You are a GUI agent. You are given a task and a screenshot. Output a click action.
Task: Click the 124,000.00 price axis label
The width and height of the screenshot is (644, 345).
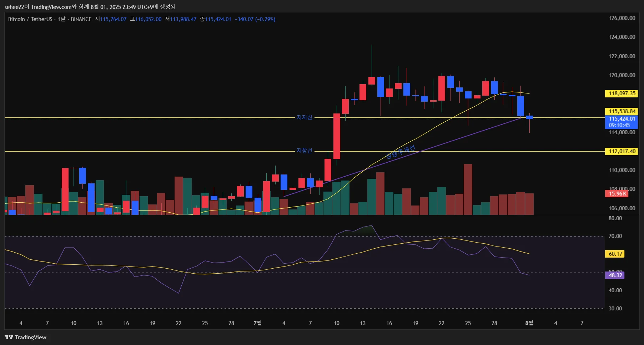point(622,37)
